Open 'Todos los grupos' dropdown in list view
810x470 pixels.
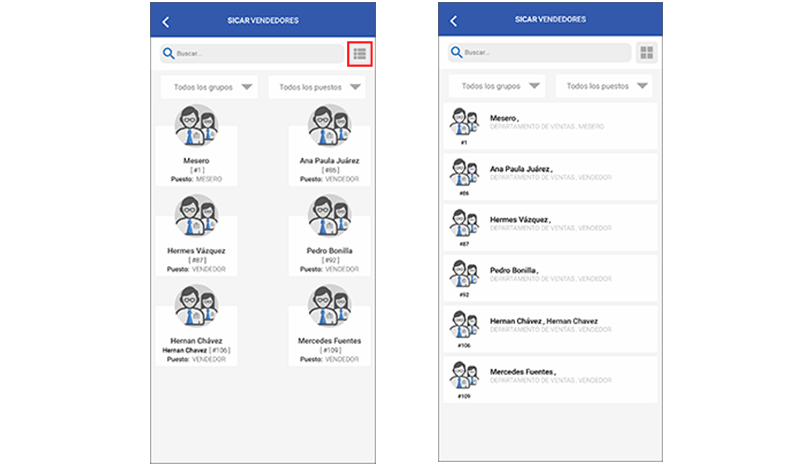tap(496, 86)
